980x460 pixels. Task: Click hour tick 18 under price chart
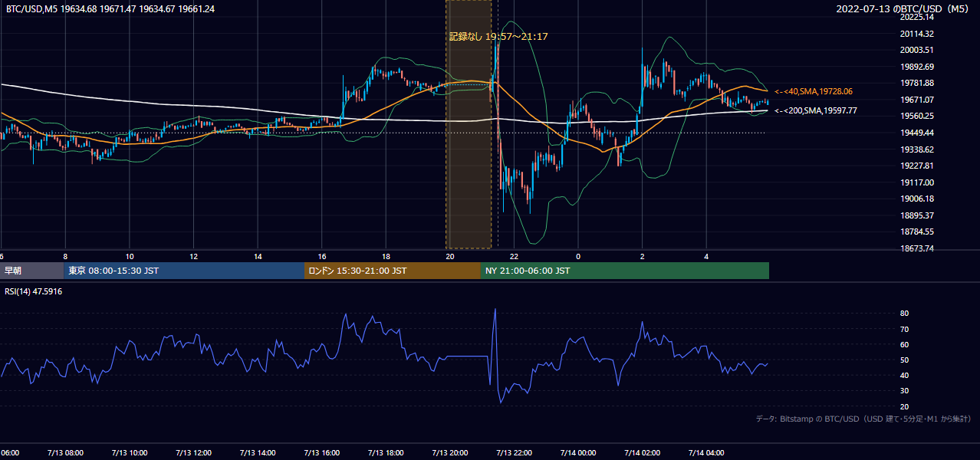386,256
